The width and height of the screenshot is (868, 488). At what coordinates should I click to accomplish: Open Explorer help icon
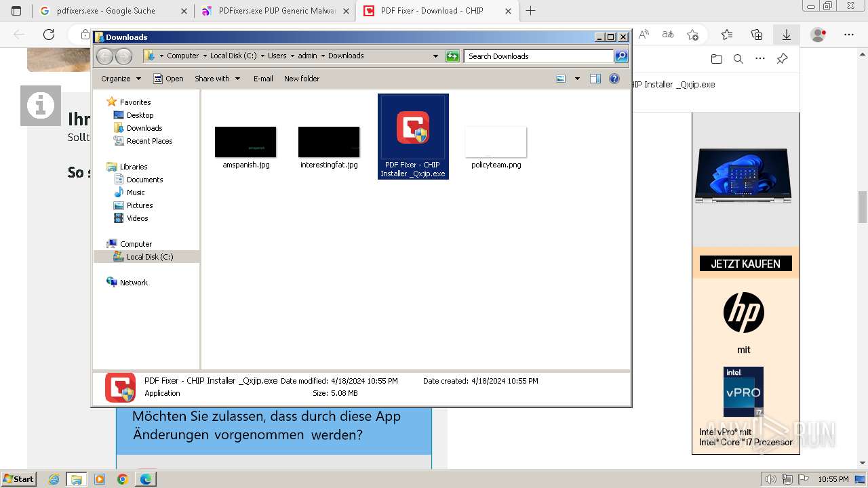tap(614, 79)
